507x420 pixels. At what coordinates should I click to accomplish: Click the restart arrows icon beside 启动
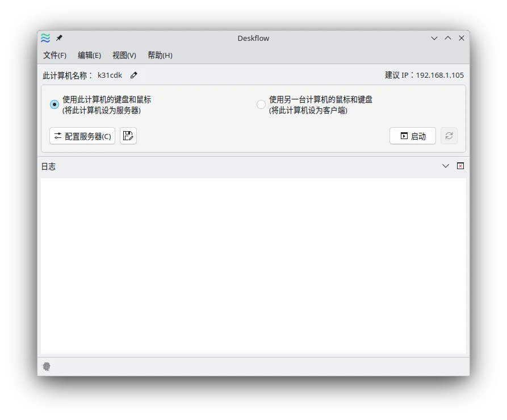pos(449,136)
